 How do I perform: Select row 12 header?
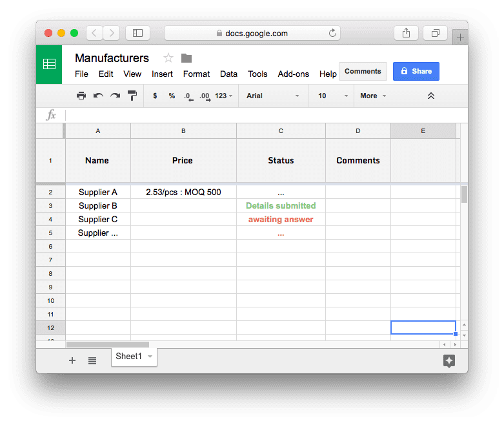click(50, 328)
